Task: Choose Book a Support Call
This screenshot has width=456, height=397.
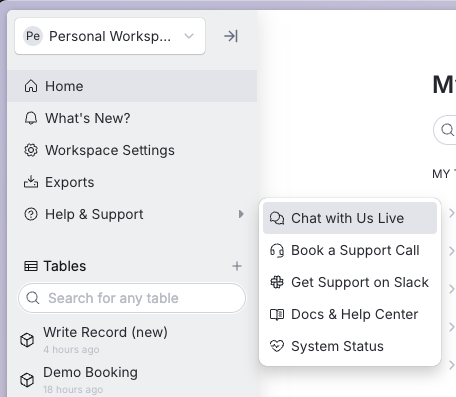Action: 350,250
